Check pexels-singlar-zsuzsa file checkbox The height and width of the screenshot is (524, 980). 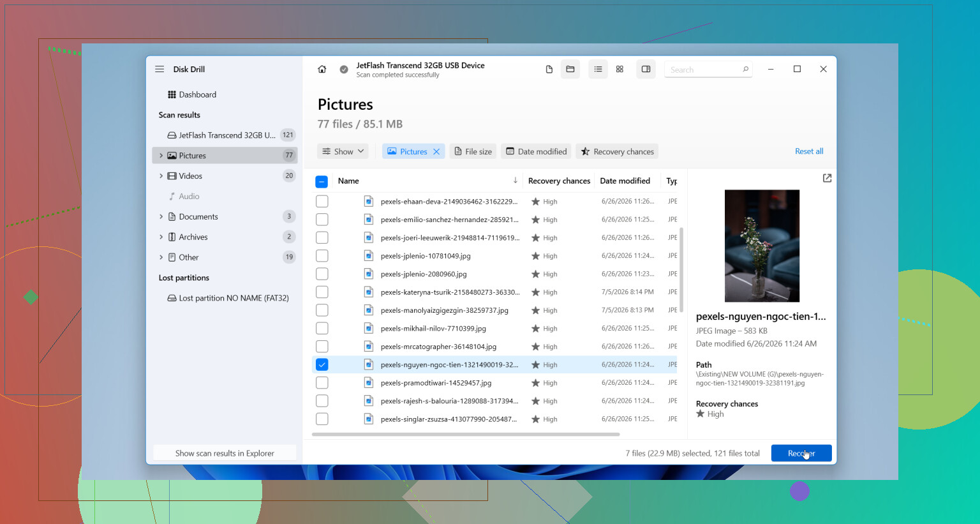click(322, 419)
